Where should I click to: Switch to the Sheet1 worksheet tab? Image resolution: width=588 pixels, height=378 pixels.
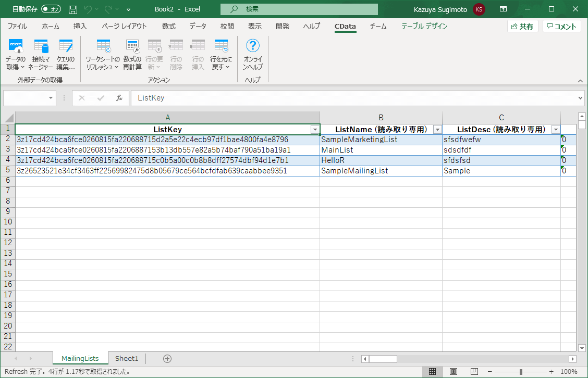127,359
